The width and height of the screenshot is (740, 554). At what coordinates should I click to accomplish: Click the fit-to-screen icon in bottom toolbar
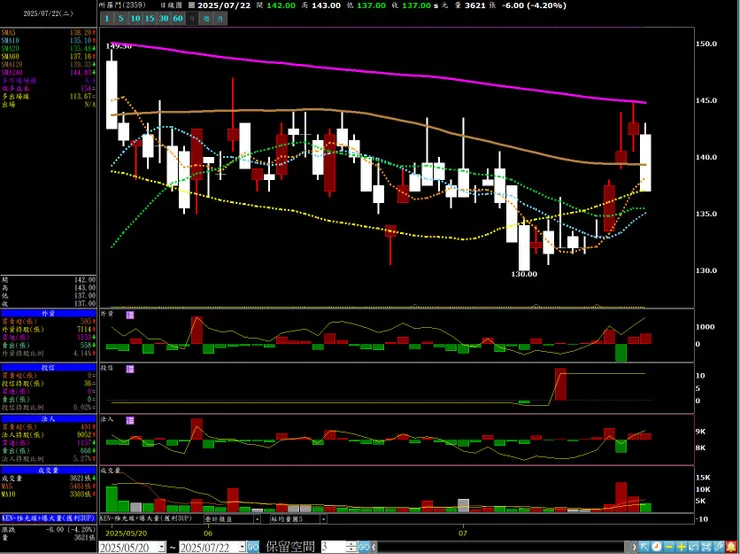tap(706, 547)
